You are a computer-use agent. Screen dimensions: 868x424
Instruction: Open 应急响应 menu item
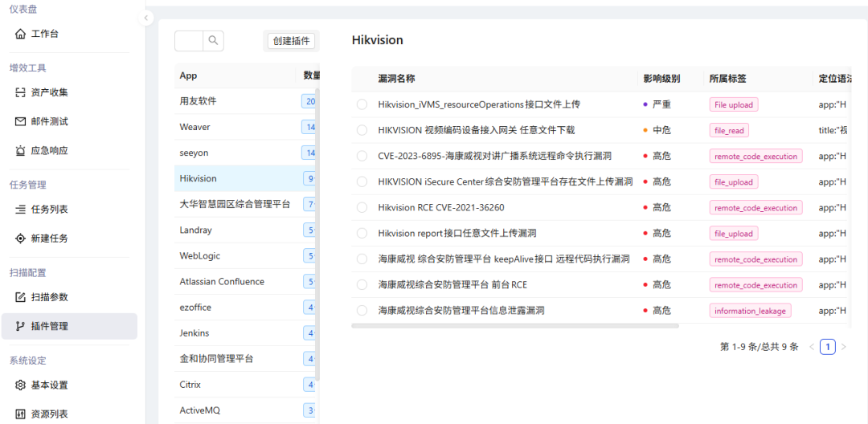click(x=69, y=151)
